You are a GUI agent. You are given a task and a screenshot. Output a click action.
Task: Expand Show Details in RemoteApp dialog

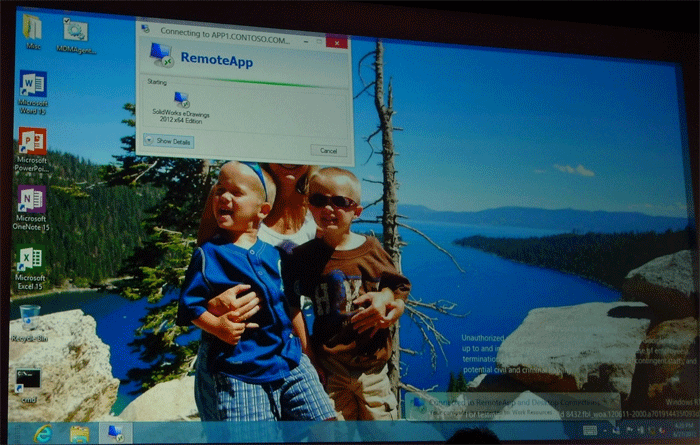tap(169, 142)
